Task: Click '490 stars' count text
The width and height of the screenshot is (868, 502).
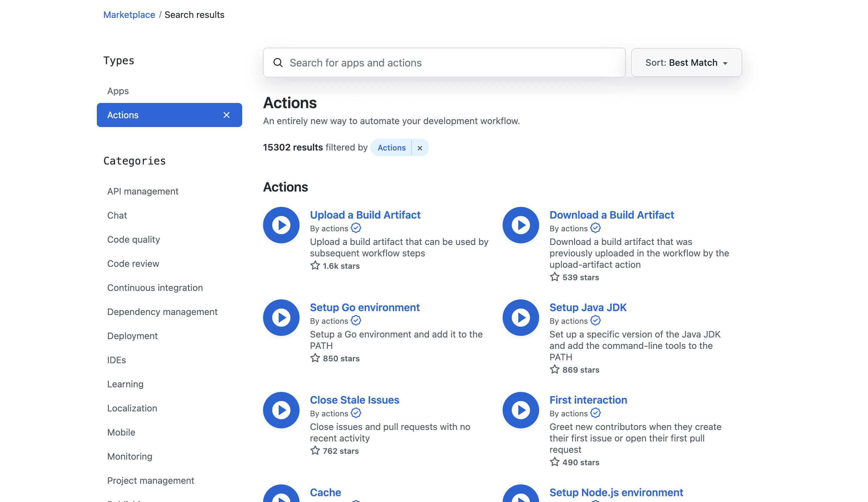Action: (x=581, y=463)
